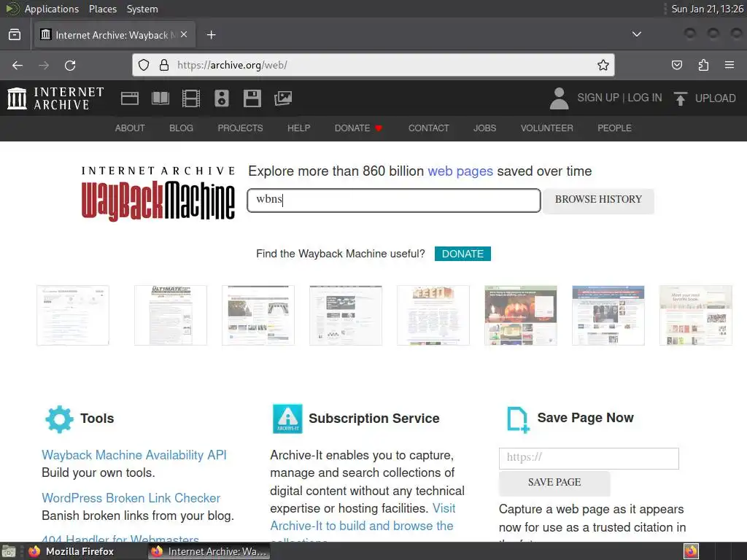
Task: Click the Archive-It subscription icon
Action: coord(287,419)
